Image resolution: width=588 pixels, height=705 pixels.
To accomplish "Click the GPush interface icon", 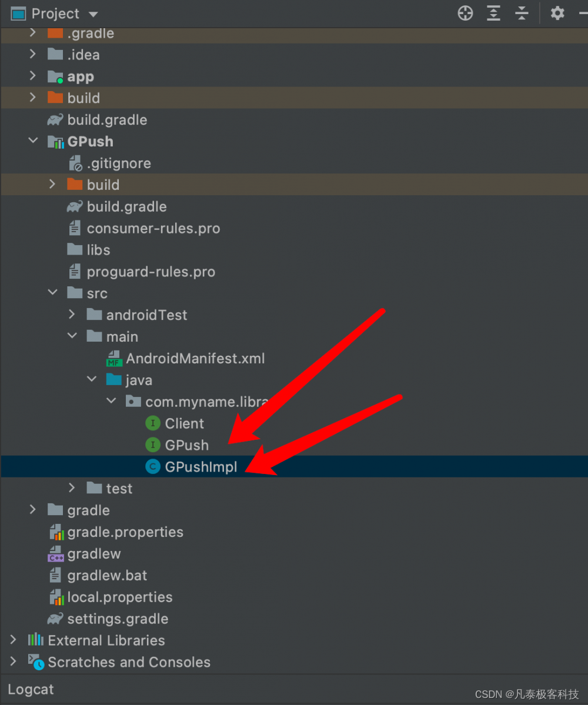I will (153, 445).
